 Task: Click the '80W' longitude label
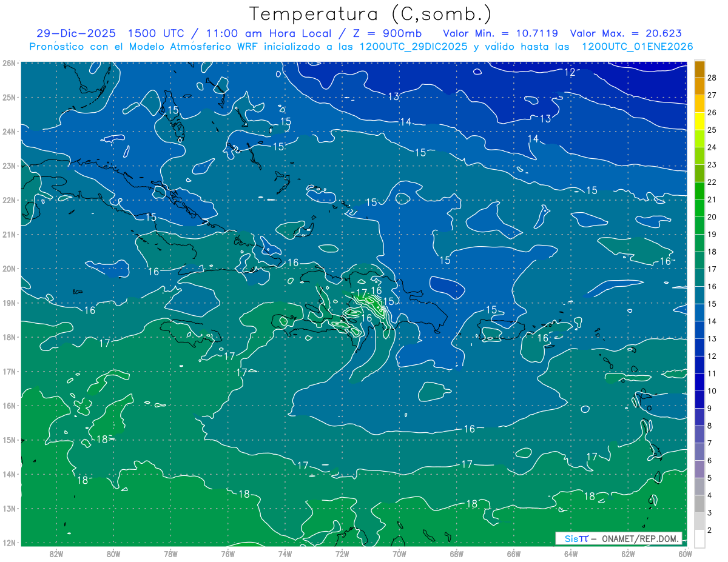(x=113, y=554)
